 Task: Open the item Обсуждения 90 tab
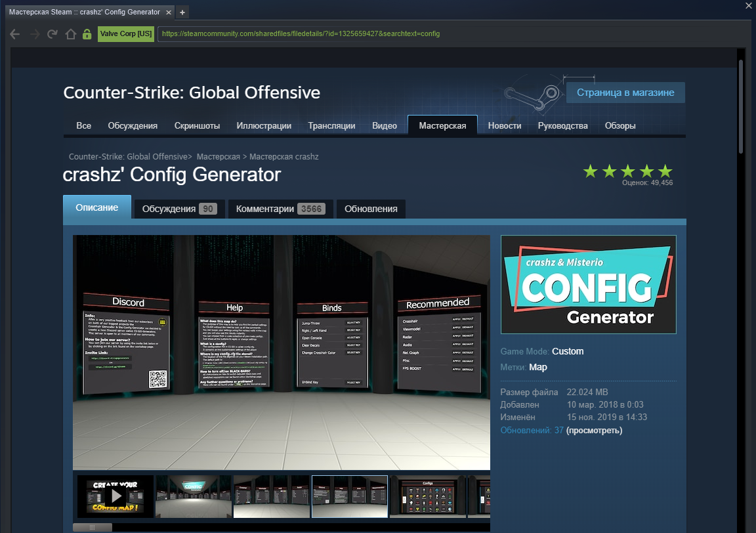pyautogui.click(x=179, y=209)
